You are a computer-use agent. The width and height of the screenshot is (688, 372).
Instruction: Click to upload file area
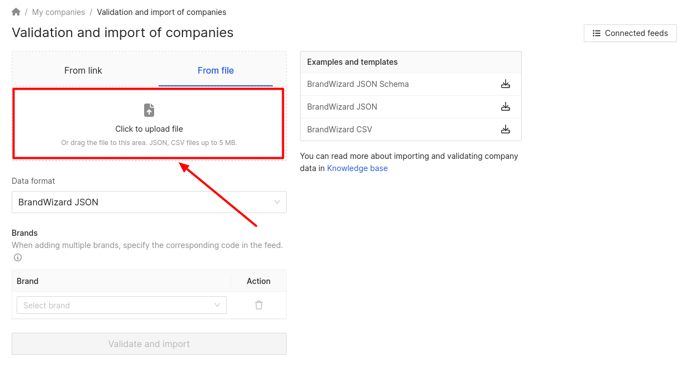pos(149,124)
